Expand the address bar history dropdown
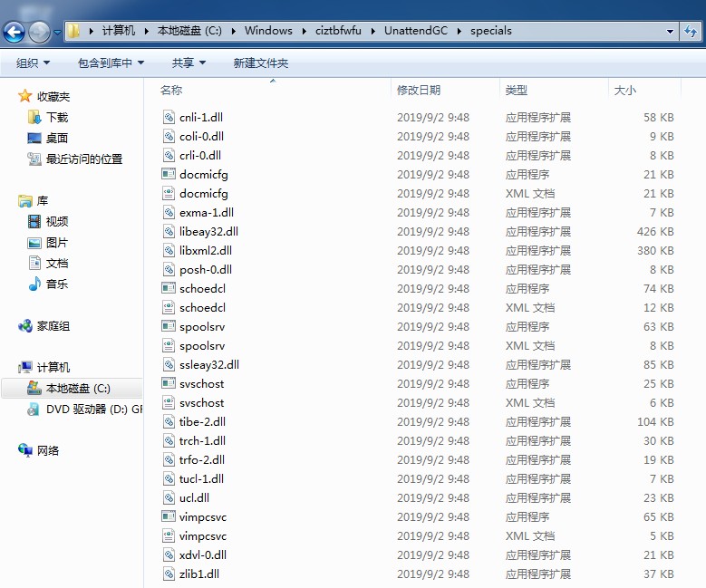 (670, 31)
